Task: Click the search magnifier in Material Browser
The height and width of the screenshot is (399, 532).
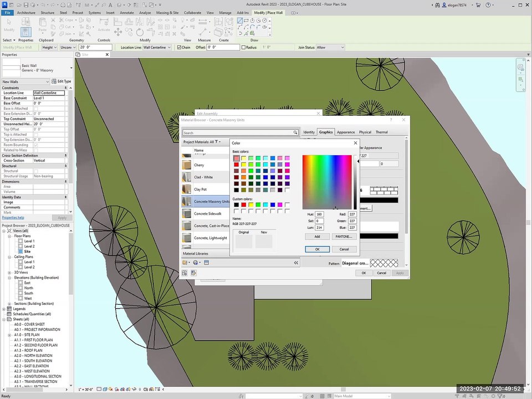Action: [295, 132]
